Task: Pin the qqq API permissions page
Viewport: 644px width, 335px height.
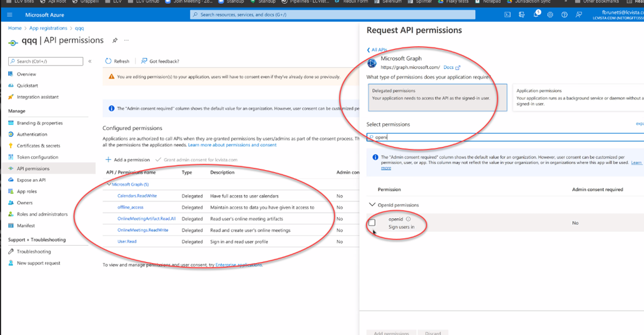Action: click(x=115, y=41)
